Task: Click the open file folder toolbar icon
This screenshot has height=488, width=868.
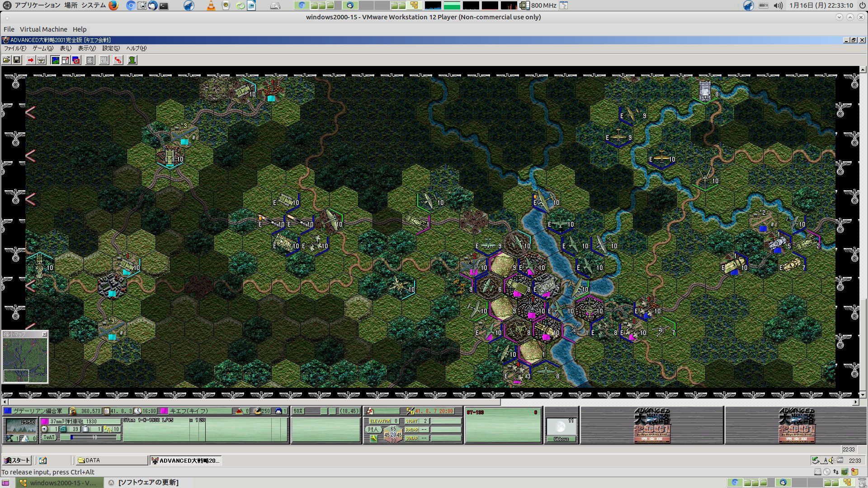Action: pyautogui.click(x=6, y=60)
